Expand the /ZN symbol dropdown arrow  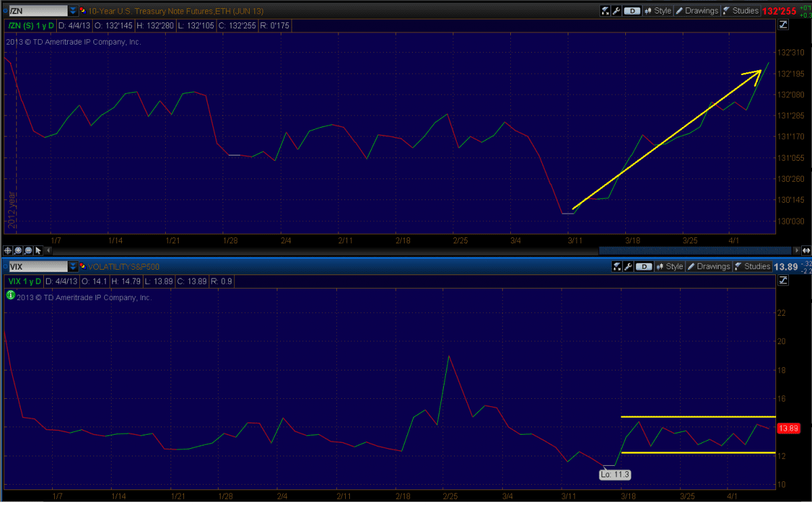(72, 11)
